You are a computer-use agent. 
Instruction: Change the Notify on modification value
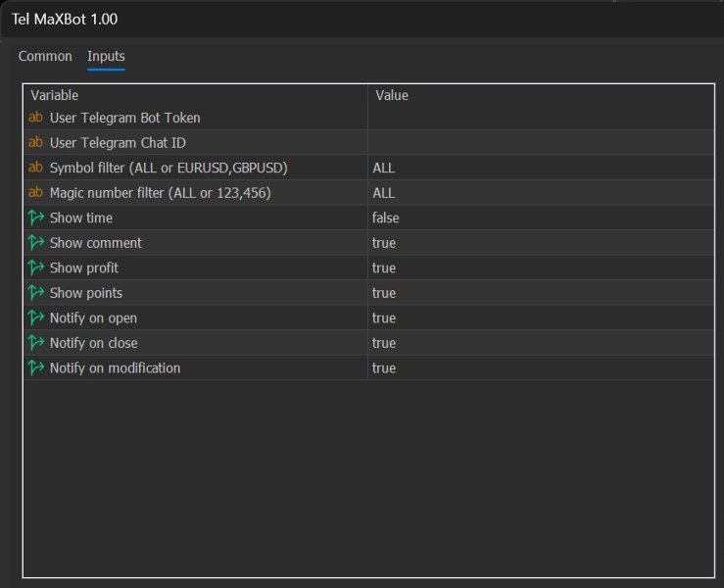click(x=384, y=368)
